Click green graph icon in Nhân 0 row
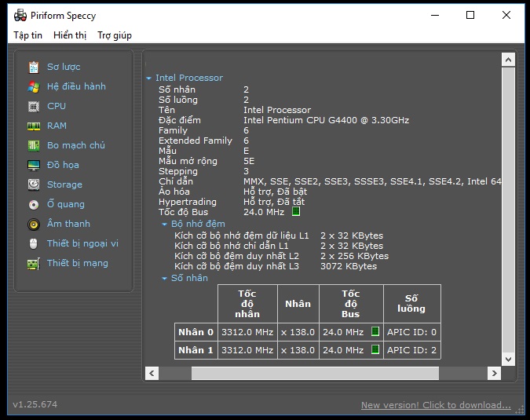This screenshot has height=420, width=530. pyautogui.click(x=375, y=331)
